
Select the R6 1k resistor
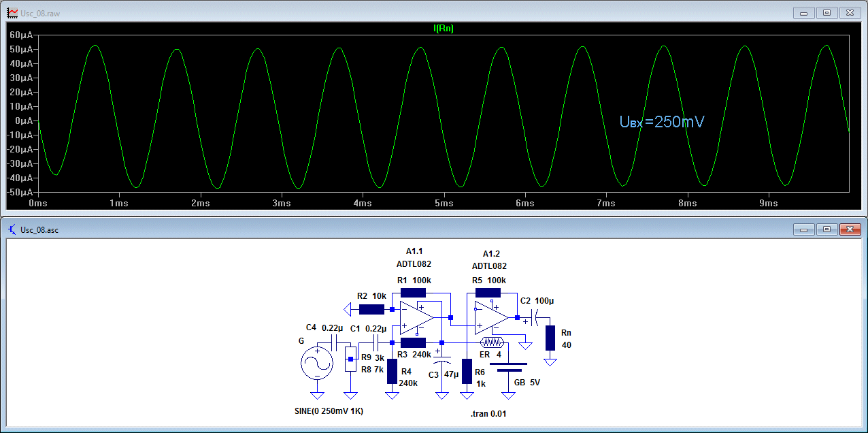pos(467,372)
